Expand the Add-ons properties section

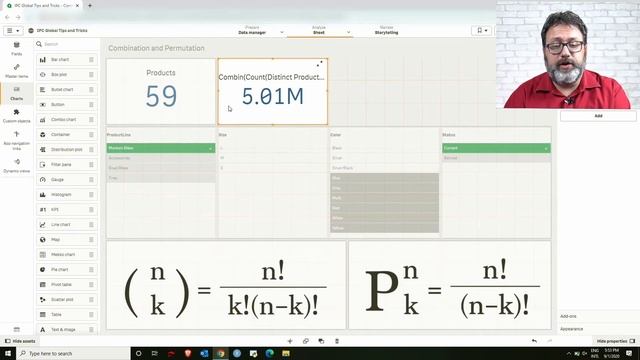[568, 316]
